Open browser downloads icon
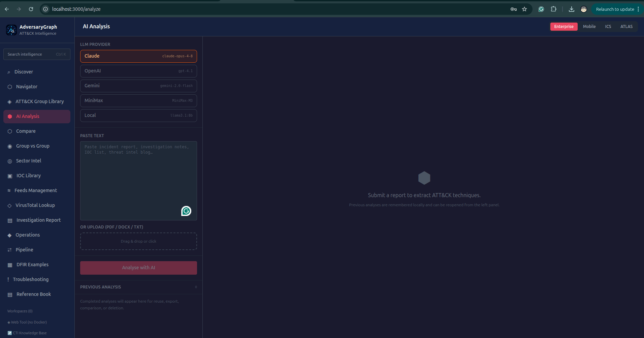The image size is (644, 338). (572, 9)
